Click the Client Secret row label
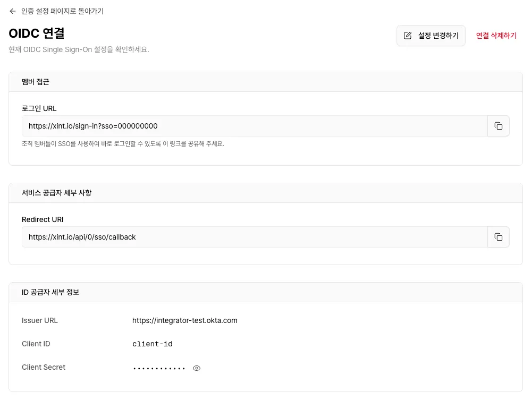 tap(44, 367)
